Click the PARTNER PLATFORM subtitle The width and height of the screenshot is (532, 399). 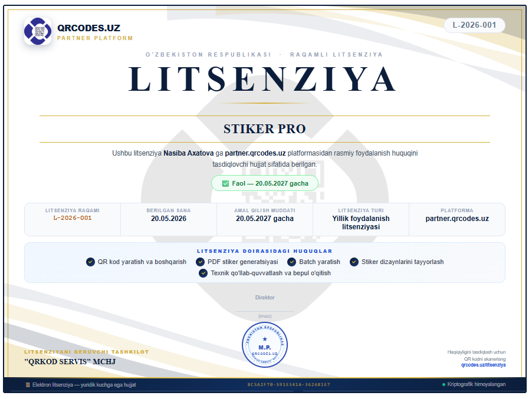click(95, 38)
